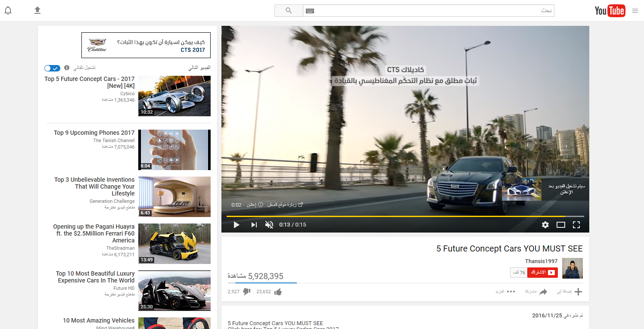This screenshot has height=329, width=644.
Task: Click the video progress bar
Action: [x=405, y=216]
